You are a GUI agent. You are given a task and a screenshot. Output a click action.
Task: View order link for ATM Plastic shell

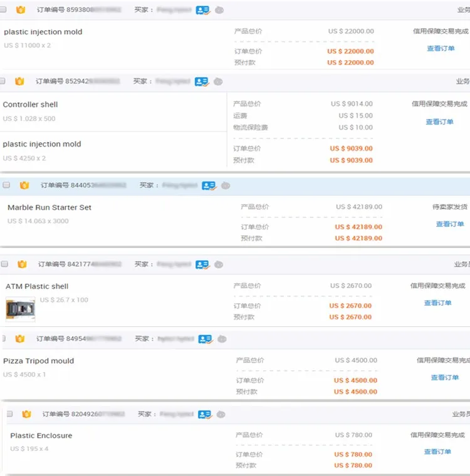pyautogui.click(x=437, y=303)
